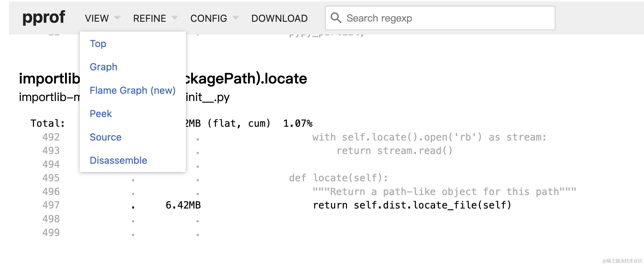644x265 pixels.
Task: Expand the CONFIG menu arrow
Action: coord(236,18)
